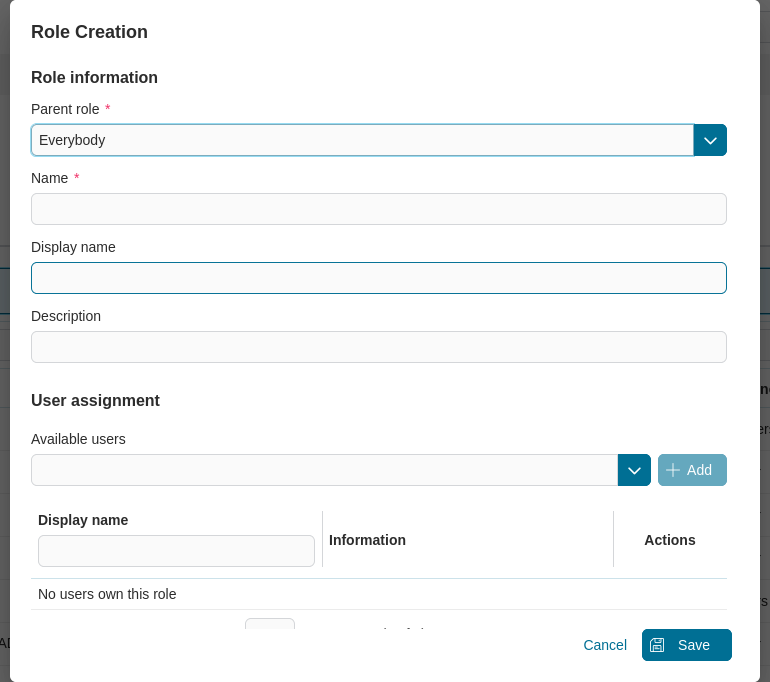Click into the Description field
This screenshot has height=682, width=770.
pyautogui.click(x=379, y=347)
